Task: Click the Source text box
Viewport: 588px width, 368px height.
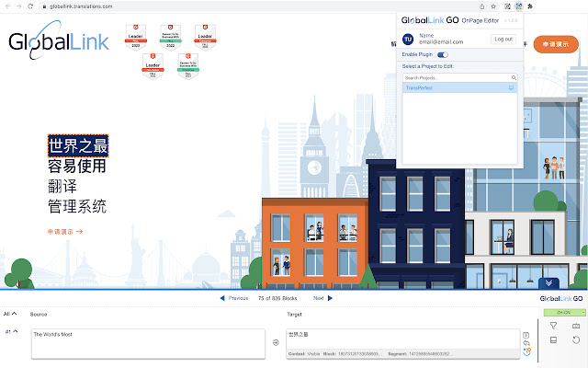Action: pyautogui.click(x=148, y=343)
